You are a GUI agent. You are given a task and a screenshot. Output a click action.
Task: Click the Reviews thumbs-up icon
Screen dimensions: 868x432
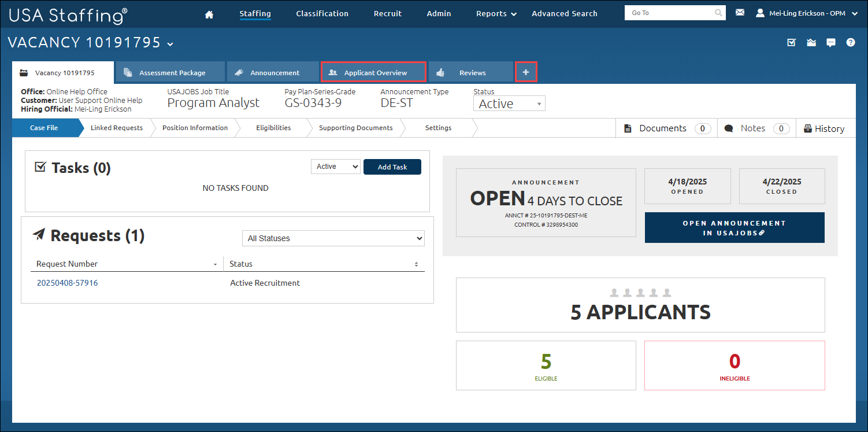tap(440, 72)
